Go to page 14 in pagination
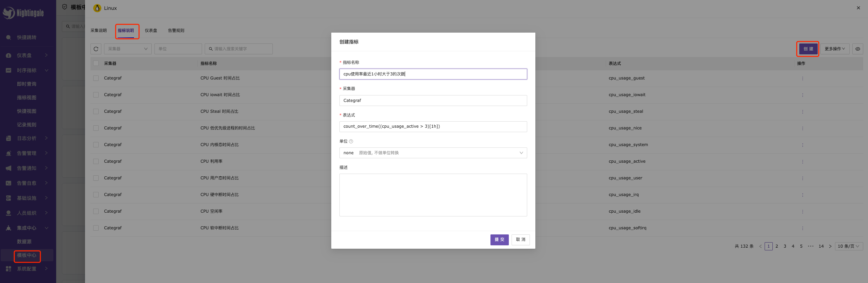Viewport: 868px width, 283px height. [821, 246]
